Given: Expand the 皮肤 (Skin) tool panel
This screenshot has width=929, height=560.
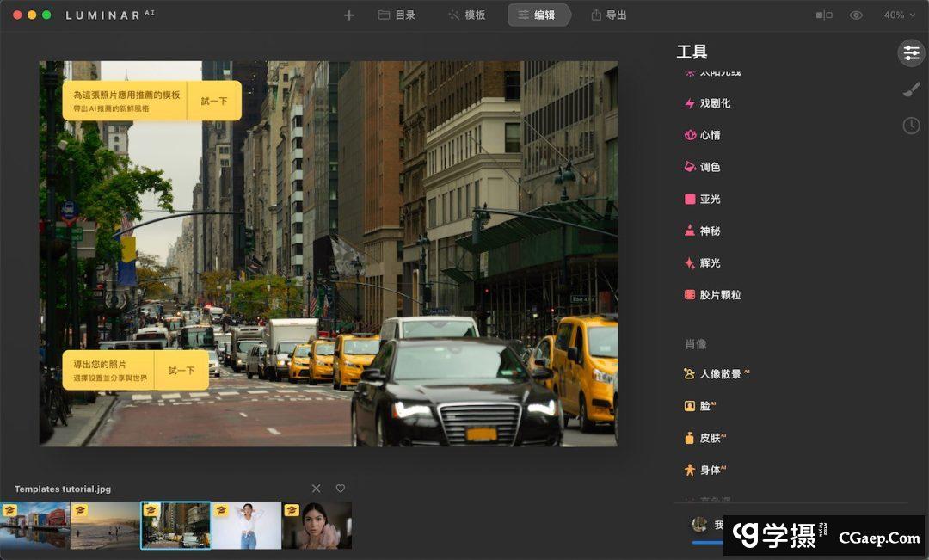Looking at the screenshot, I should (710, 438).
